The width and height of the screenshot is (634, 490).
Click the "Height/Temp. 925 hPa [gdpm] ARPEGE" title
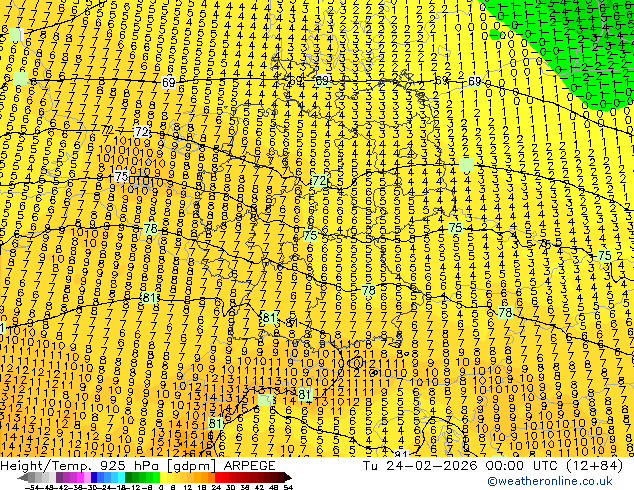pos(138,466)
